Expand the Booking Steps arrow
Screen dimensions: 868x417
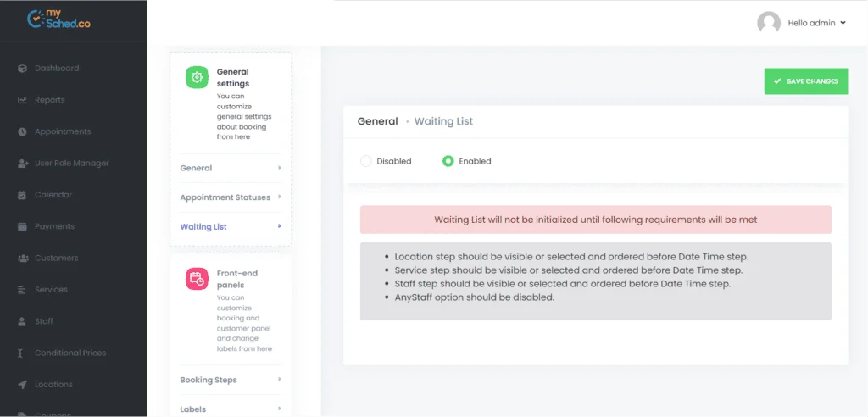point(280,380)
